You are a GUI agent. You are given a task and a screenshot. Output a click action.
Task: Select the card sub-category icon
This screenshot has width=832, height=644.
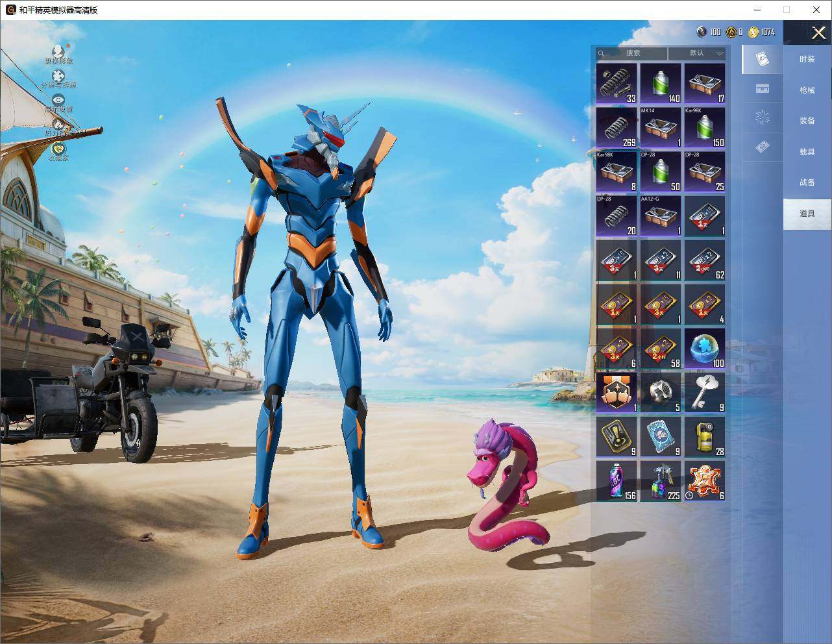[x=763, y=60]
